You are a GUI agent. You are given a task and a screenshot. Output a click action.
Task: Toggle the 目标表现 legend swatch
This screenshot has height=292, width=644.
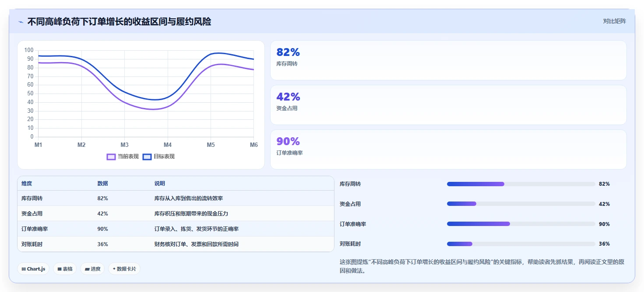tap(147, 156)
